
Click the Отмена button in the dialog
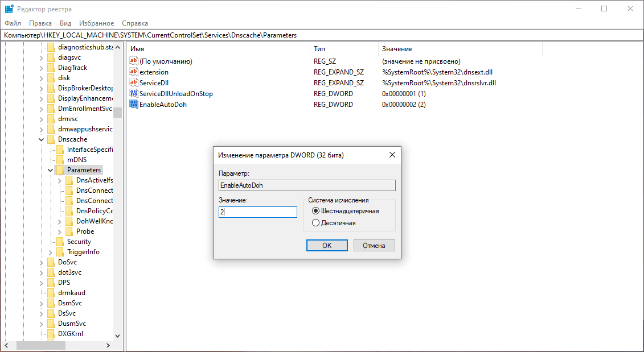point(374,245)
